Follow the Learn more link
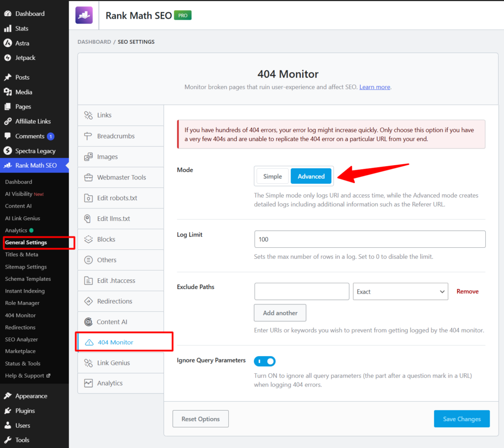Viewport: 504px width, 448px height. pos(375,87)
